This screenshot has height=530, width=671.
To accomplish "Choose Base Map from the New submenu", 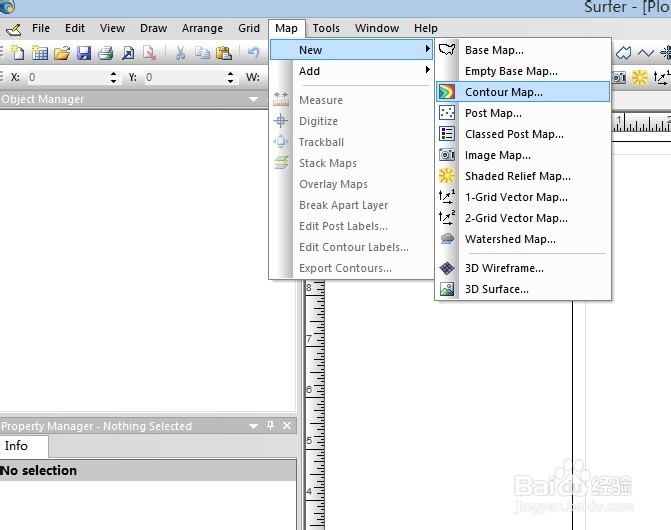I will tap(523, 50).
